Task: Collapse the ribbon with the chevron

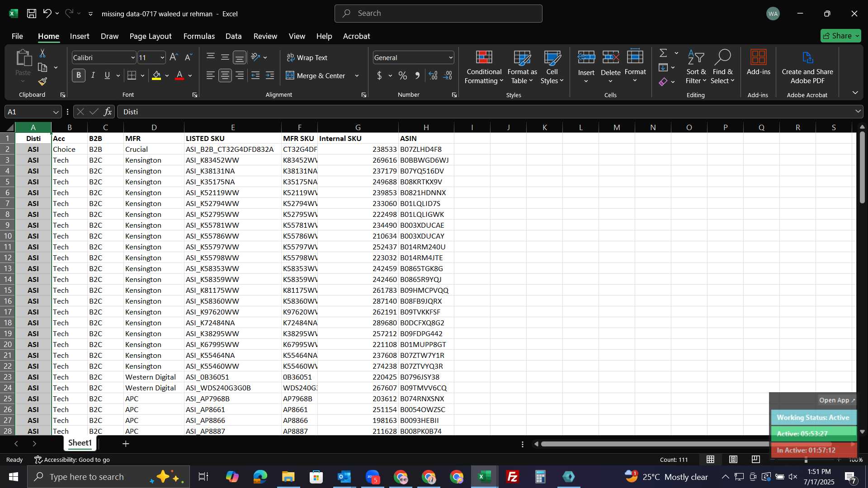Action: 855,93
